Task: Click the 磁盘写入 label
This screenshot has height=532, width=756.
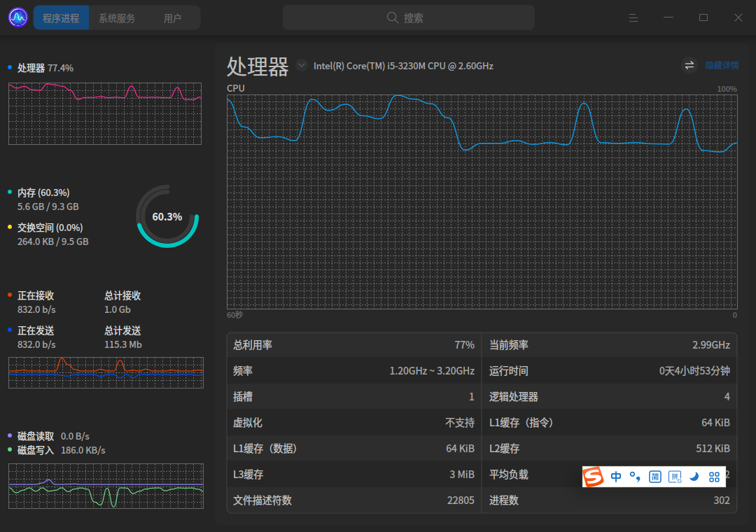Action: click(36, 451)
